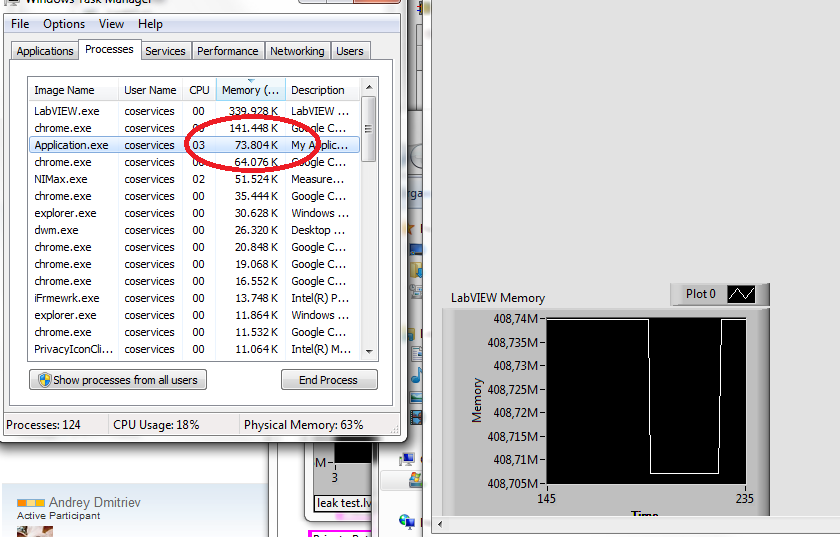
Task: Click the 408,705M Y-axis minimum value
Action: coord(512,484)
